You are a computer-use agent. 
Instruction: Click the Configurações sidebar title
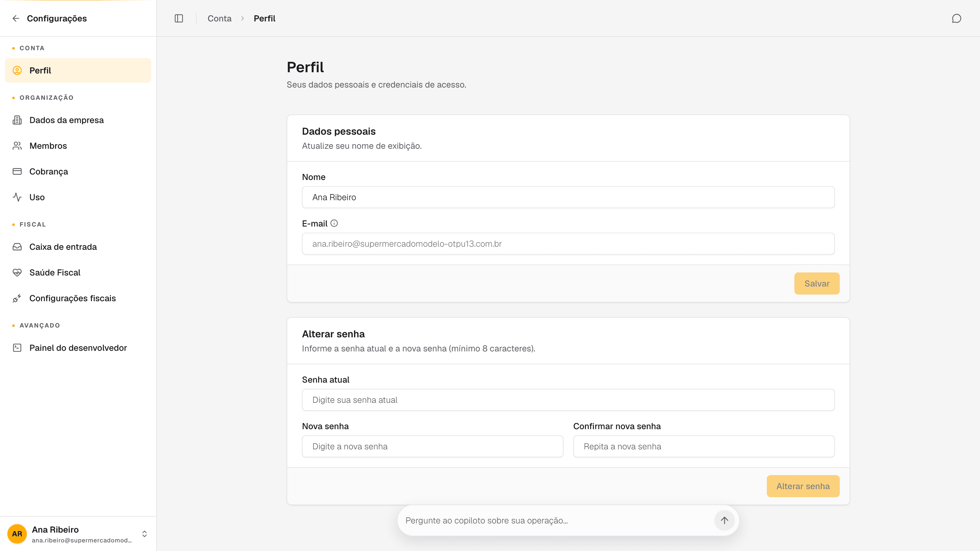[57, 18]
